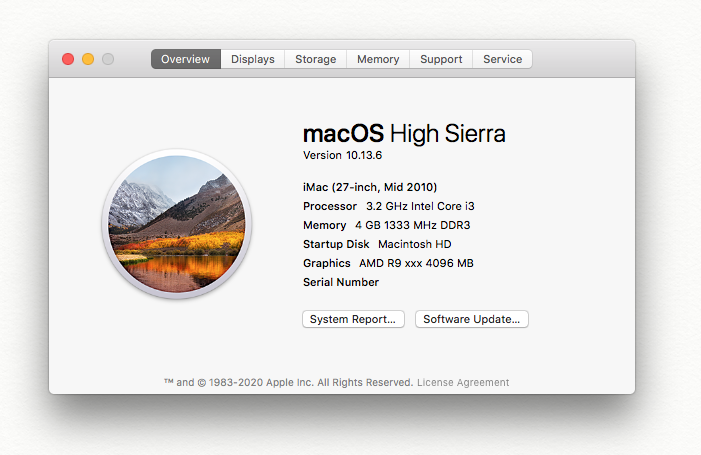Click the "Processor" label

click(330, 206)
